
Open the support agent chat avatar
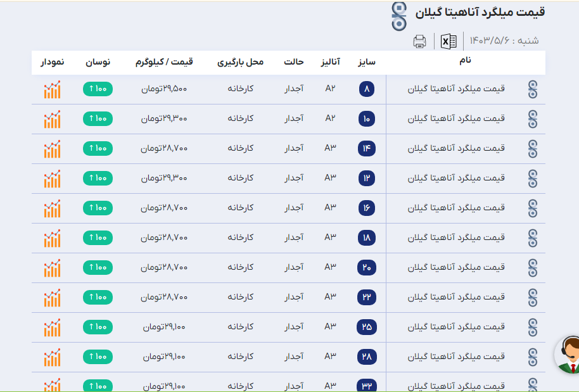point(568,354)
